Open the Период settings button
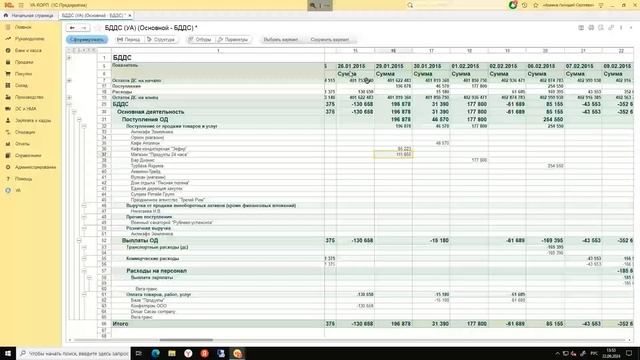 point(128,40)
